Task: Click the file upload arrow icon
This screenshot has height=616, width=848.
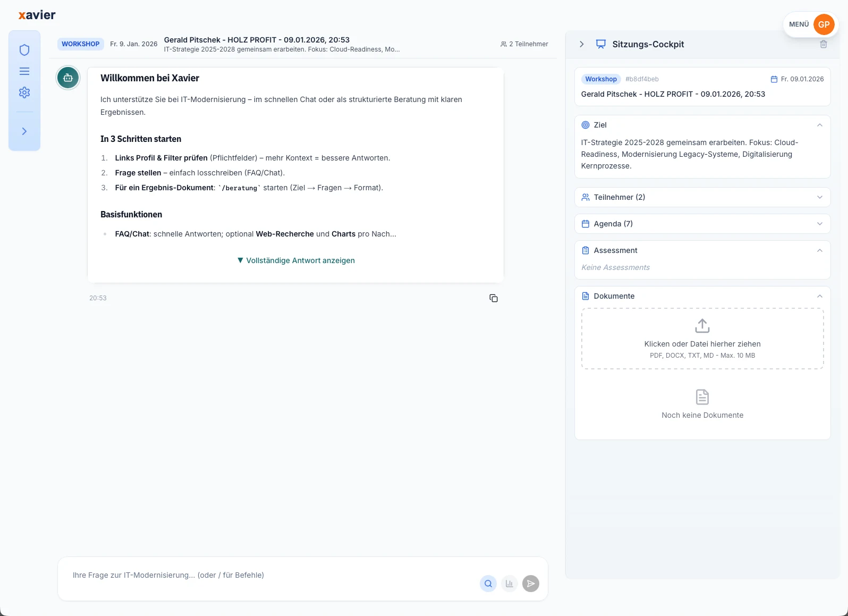Action: 702,325
